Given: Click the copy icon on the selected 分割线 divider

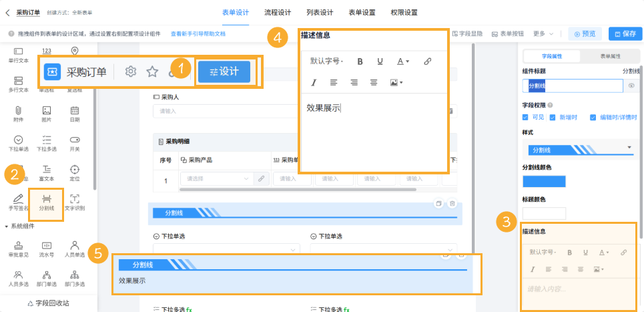Looking at the screenshot, I should pos(438,204).
